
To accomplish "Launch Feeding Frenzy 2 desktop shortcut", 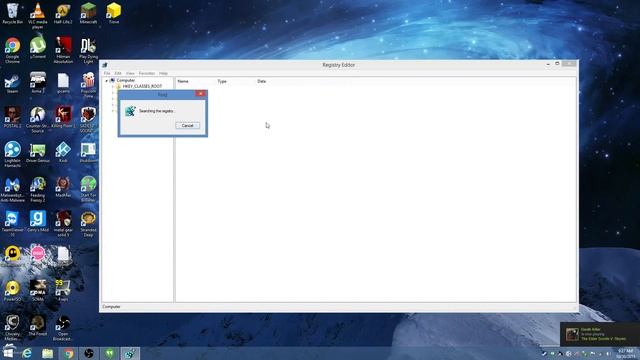I will [38, 189].
